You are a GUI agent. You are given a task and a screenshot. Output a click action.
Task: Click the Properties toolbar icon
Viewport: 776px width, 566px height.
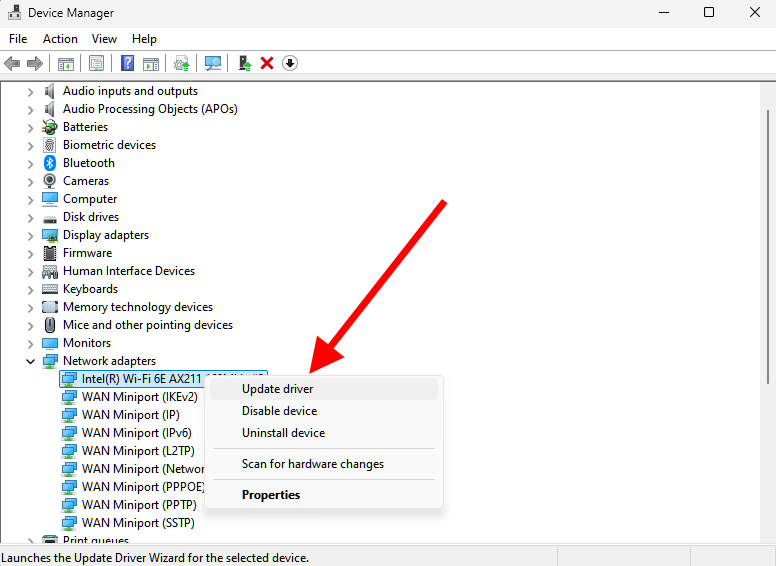pyautogui.click(x=96, y=63)
